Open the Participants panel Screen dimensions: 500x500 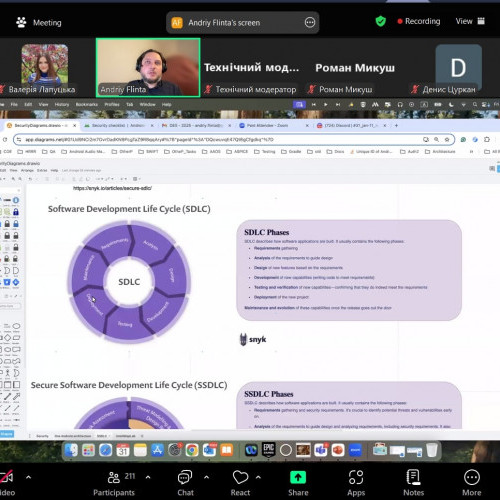click(114, 482)
